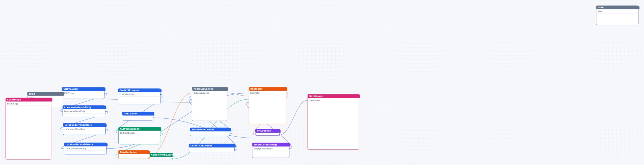Click the SaveImage node header
This screenshot has height=165, width=644.
pos(334,96)
